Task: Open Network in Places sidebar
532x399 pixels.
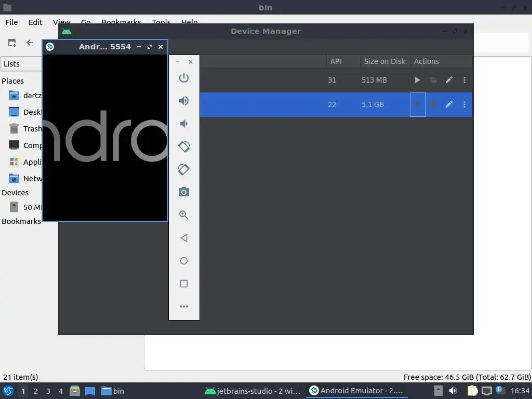Action: click(x=25, y=179)
